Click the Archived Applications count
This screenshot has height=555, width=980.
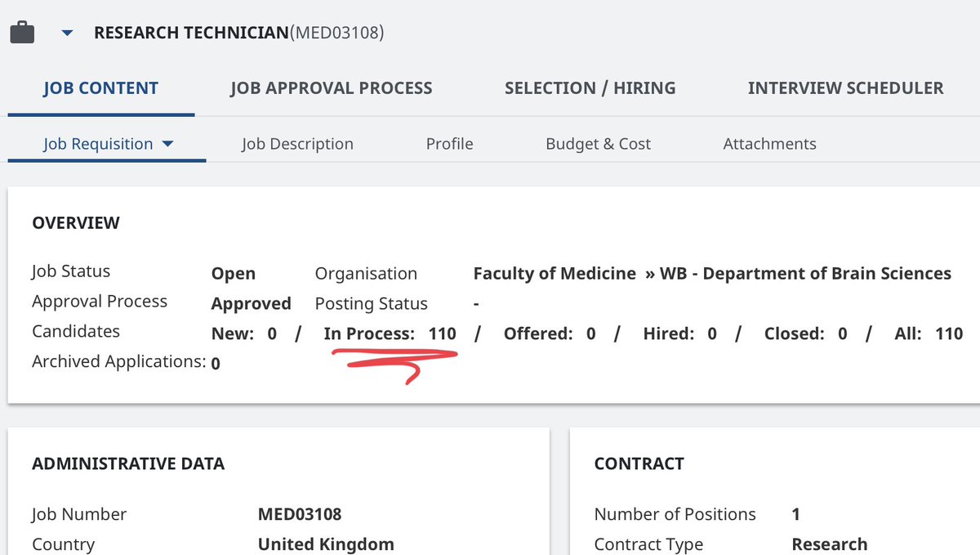(216, 363)
